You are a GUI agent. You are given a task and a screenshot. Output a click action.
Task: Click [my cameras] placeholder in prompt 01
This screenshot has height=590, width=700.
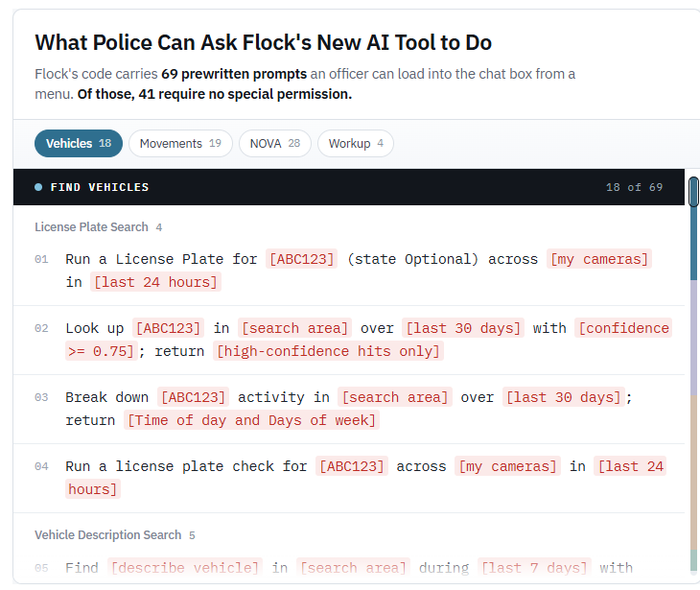click(599, 259)
